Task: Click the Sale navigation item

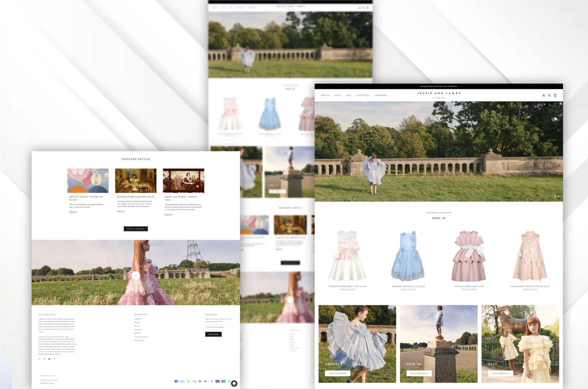Action: (x=349, y=95)
